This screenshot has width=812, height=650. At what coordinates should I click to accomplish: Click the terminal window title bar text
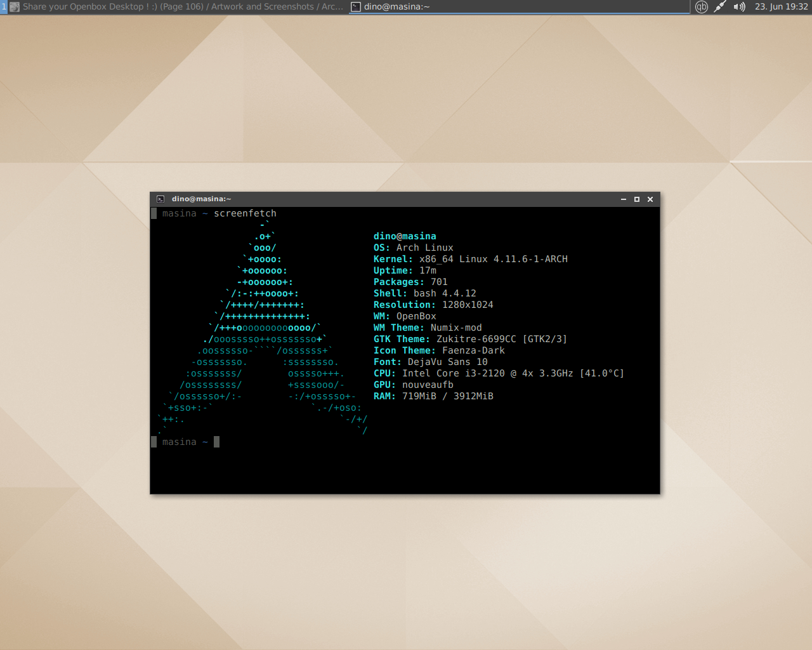click(x=201, y=199)
